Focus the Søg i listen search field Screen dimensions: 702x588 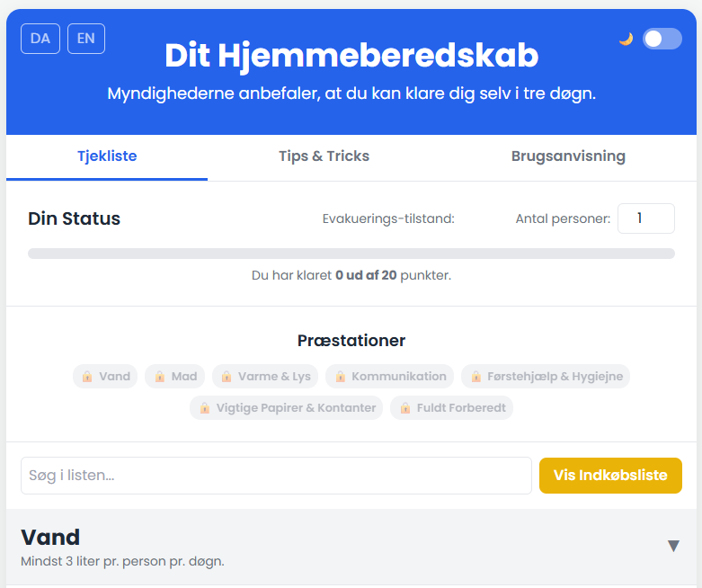(276, 476)
